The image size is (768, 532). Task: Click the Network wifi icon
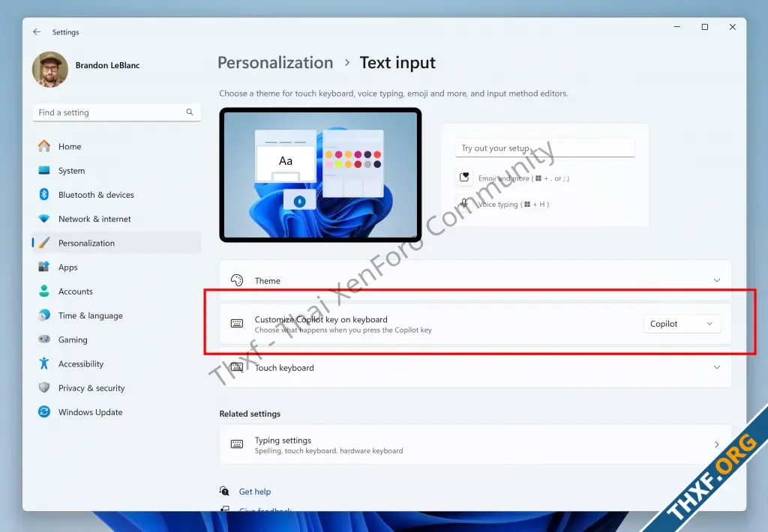[x=44, y=219]
